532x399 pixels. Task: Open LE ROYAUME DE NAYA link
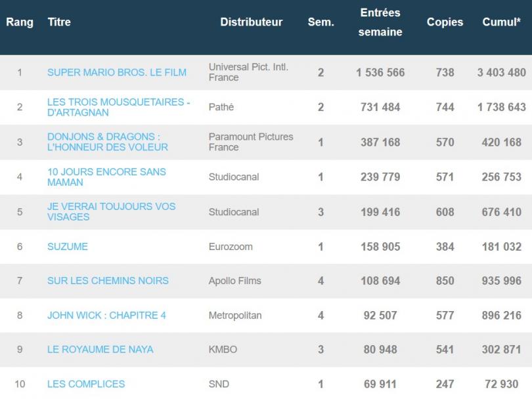100,350
